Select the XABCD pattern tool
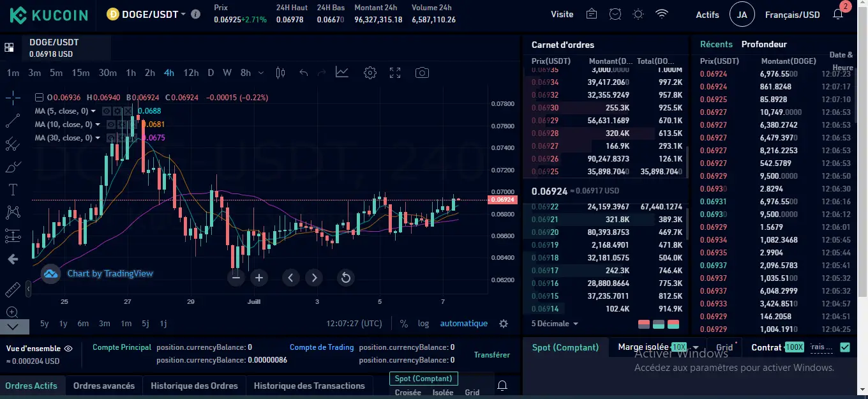The height and width of the screenshot is (399, 868). point(13,212)
